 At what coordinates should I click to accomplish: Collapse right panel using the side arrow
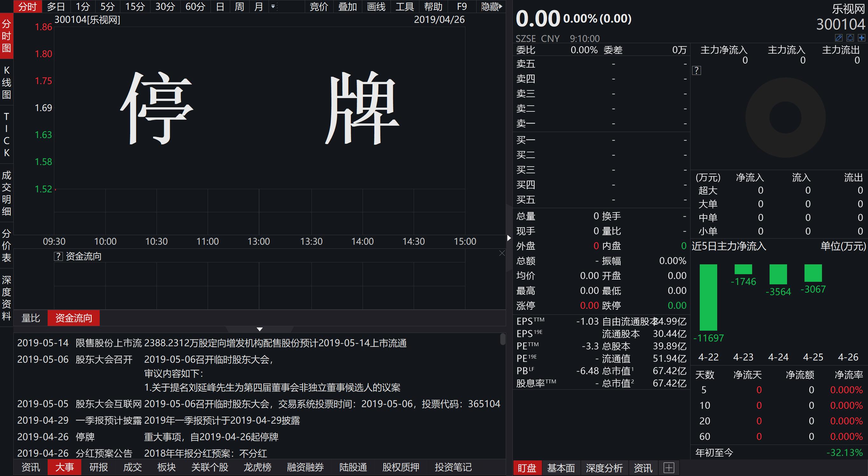point(509,238)
